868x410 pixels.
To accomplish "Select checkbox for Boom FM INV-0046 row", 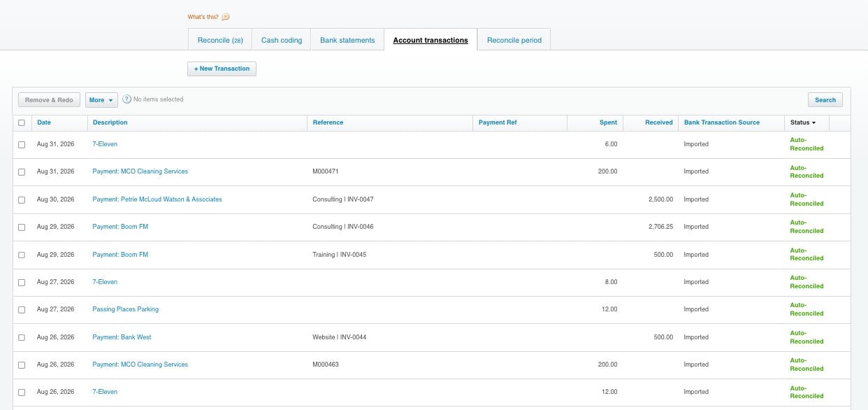I will point(22,227).
